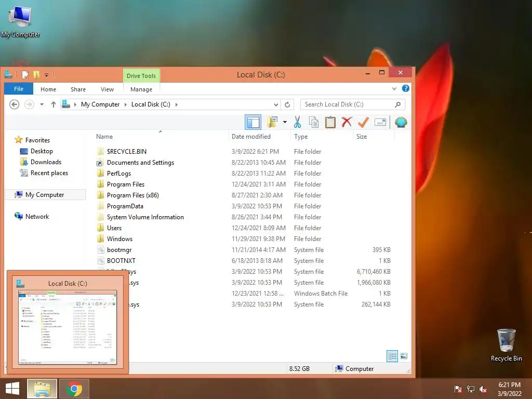Select the System Volume Information folder

145,217
